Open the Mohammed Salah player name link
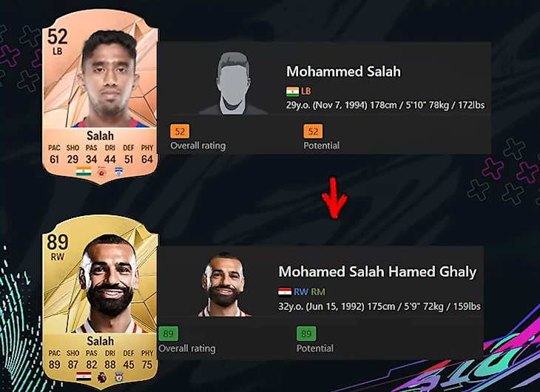The width and height of the screenshot is (540, 392). pyautogui.click(x=343, y=71)
